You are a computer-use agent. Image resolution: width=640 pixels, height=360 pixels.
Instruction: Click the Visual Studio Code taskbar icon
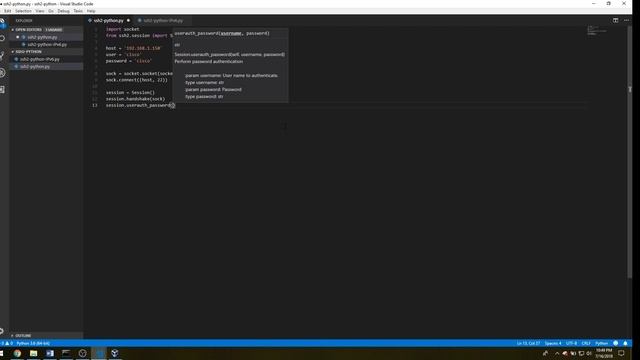98,353
